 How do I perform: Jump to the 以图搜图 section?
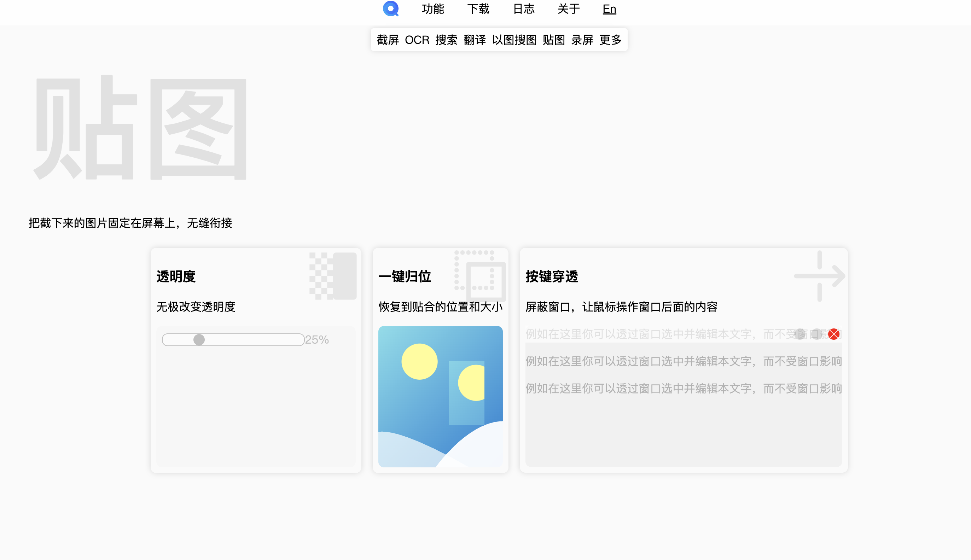pos(514,40)
